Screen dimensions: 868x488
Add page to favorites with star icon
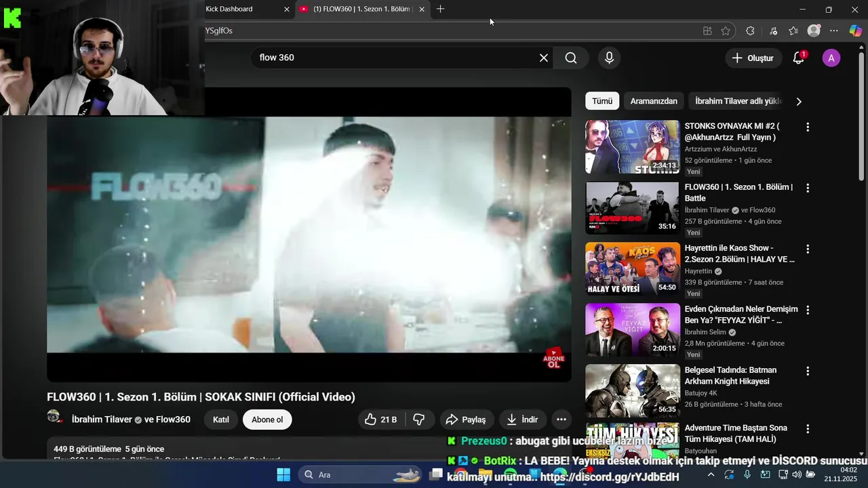[x=726, y=30]
